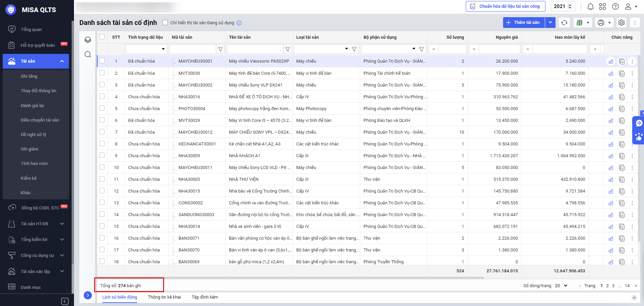The width and height of the screenshot is (644, 306).
Task: Open the table settings gear icon
Action: coord(621,23)
